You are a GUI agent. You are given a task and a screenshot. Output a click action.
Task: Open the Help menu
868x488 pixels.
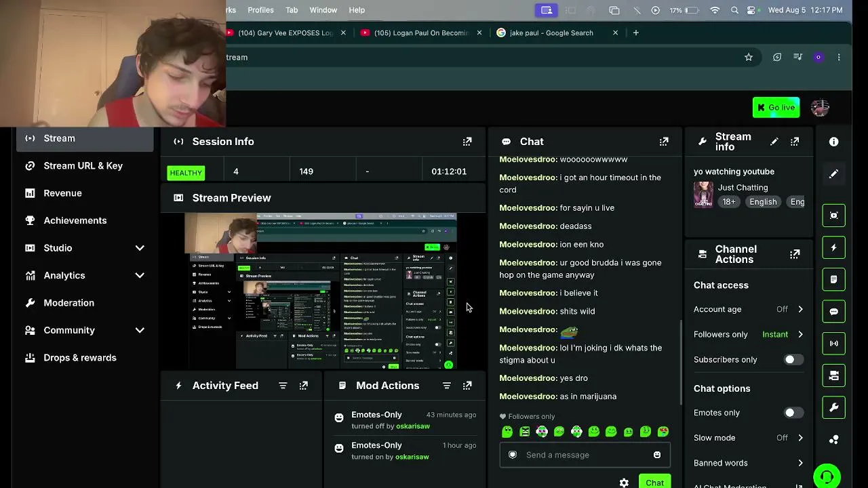[357, 10]
